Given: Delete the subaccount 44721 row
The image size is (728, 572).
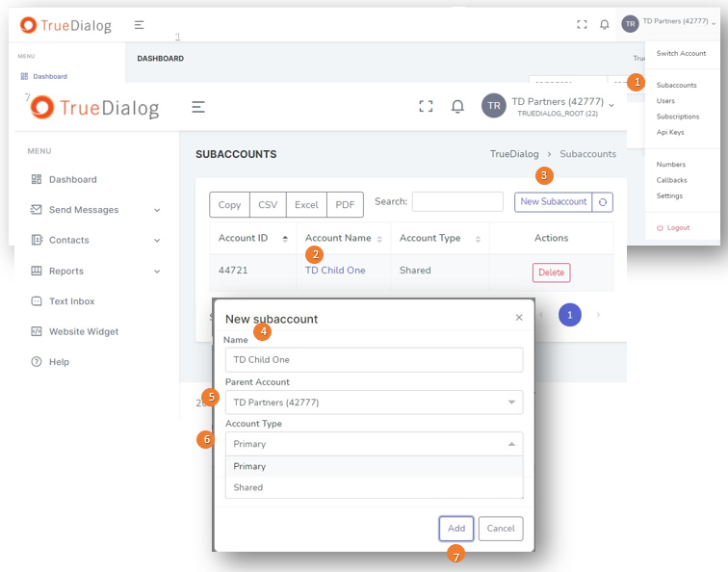Looking at the screenshot, I should click(x=551, y=273).
